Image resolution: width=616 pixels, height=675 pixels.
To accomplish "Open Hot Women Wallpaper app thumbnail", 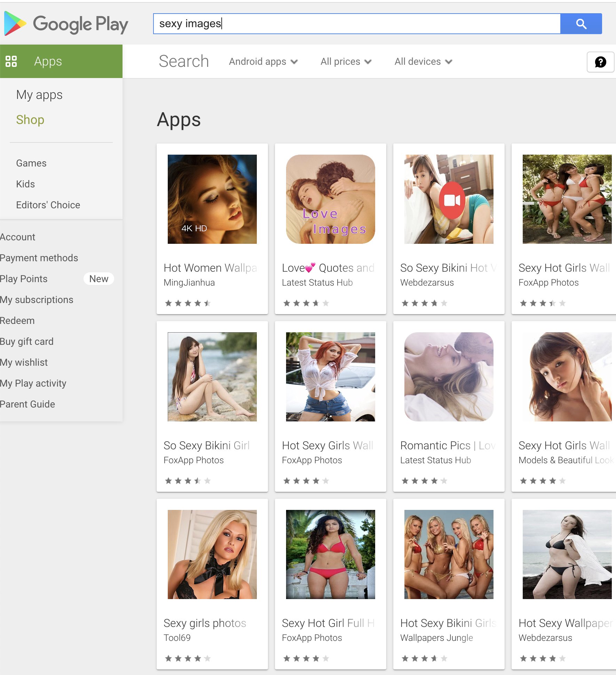I will 212,199.
